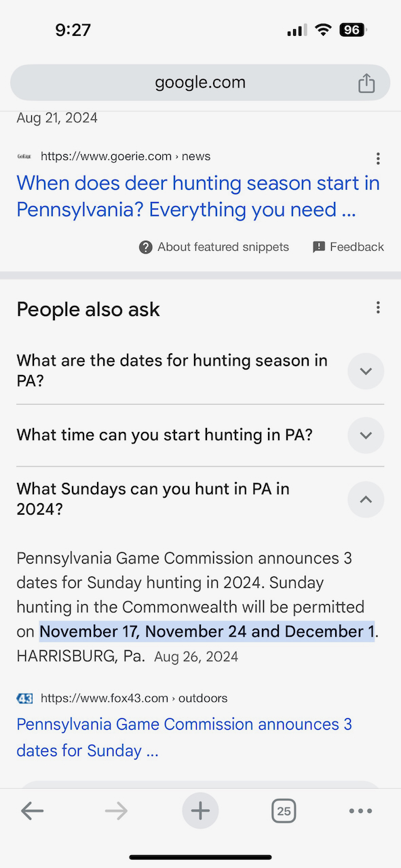Open the fox43 Pennsylvania Game Commission link
Viewport: 401px width, 868px height.
click(x=185, y=737)
